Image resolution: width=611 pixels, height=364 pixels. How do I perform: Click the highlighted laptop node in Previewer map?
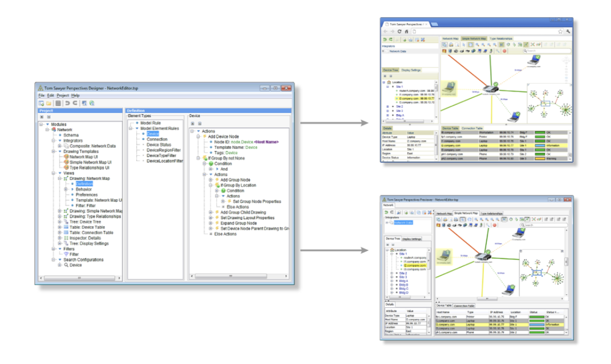point(444,256)
